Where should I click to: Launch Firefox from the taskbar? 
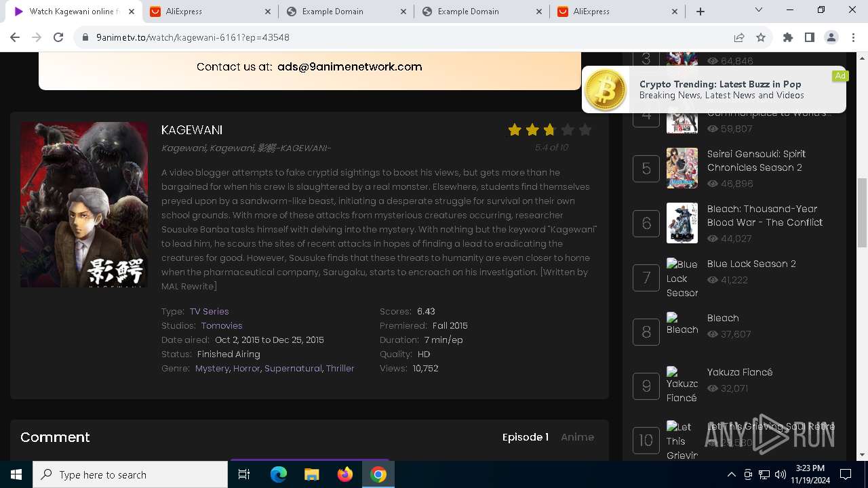(345, 474)
